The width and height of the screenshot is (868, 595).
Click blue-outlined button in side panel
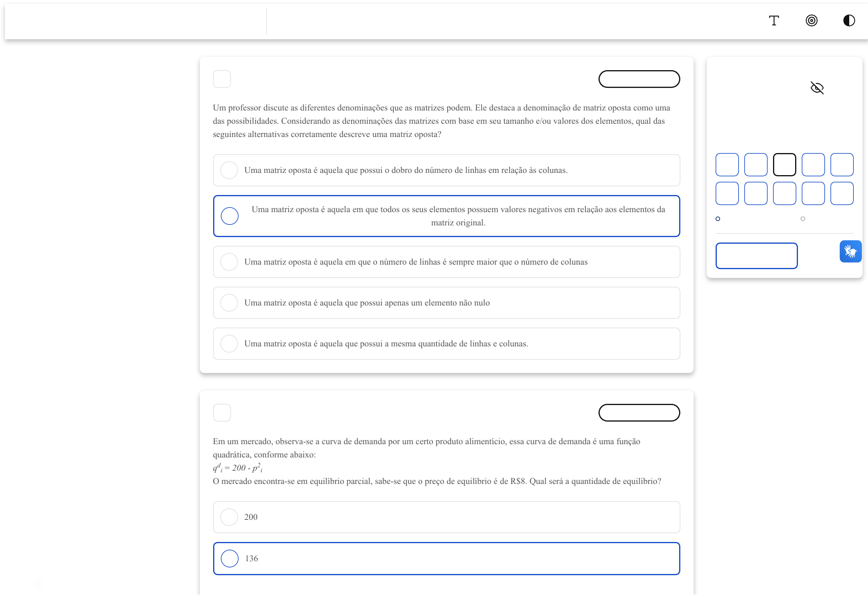pyautogui.click(x=756, y=256)
